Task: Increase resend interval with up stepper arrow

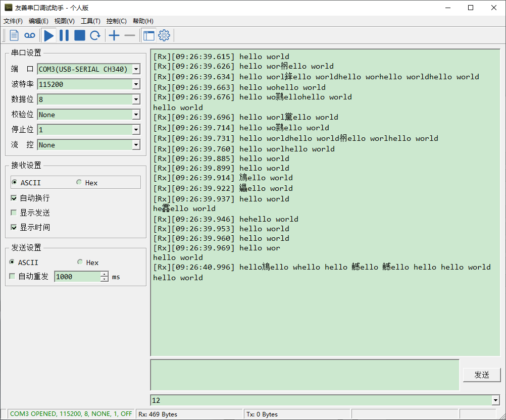Action: point(105,274)
